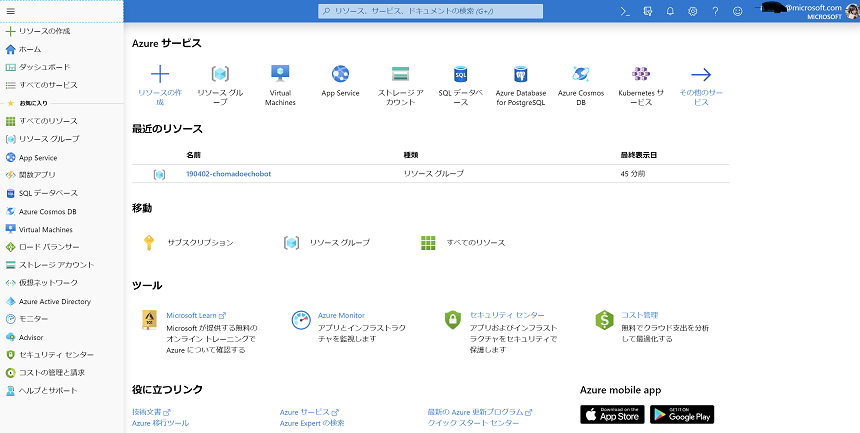This screenshot has width=860, height=433.
Task: Click the Microsoft Learn link
Action: pyautogui.click(x=196, y=316)
